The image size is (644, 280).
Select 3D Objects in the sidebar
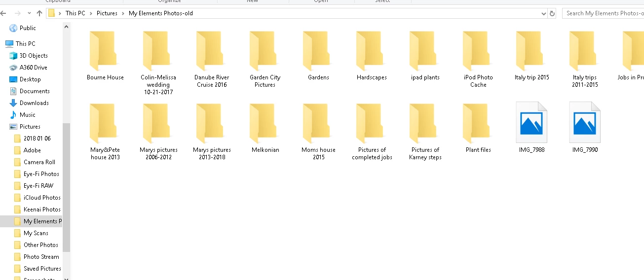point(34,56)
